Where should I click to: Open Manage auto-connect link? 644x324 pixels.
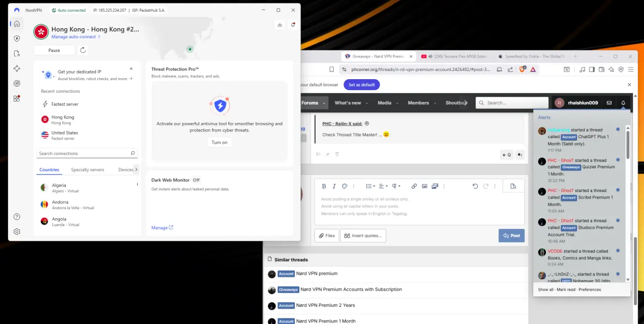[x=76, y=37]
